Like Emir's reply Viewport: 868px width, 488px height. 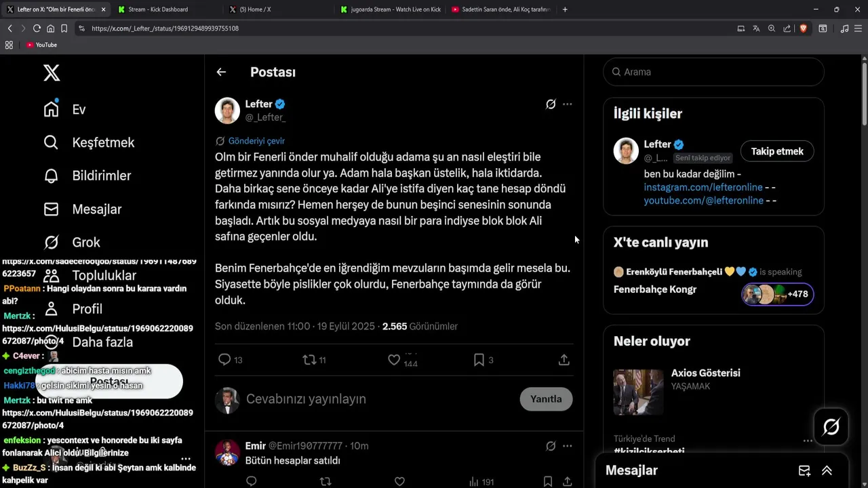(399, 482)
